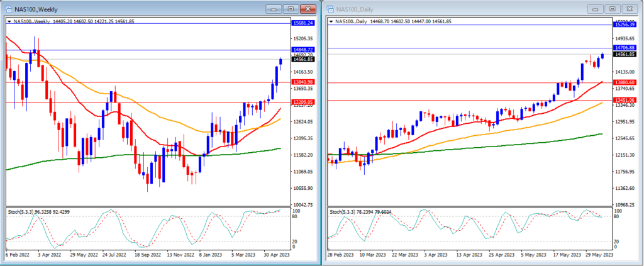The height and width of the screenshot is (266, 644).
Task: Select the 15681.24 blue price tag on Weekly chart
Action: [303, 23]
